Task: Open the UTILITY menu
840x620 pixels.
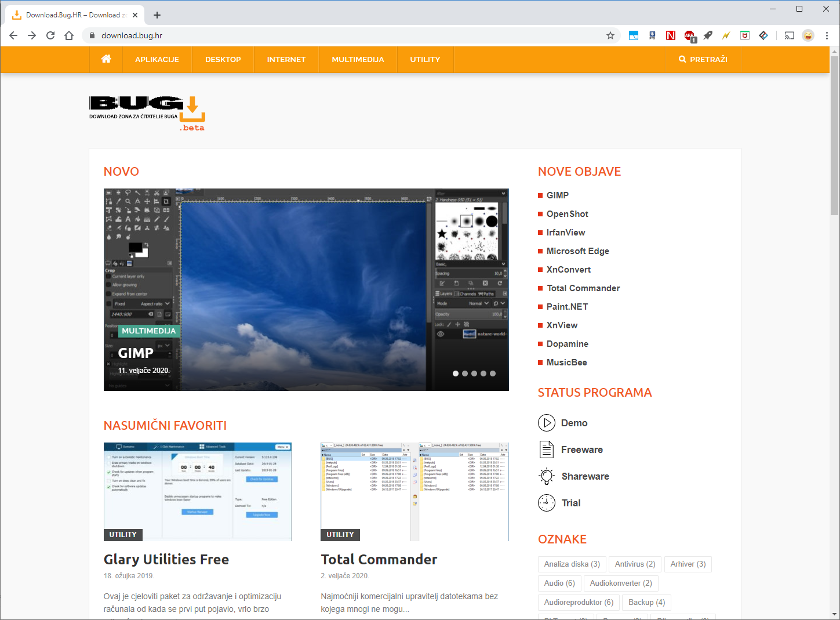Action: (425, 59)
